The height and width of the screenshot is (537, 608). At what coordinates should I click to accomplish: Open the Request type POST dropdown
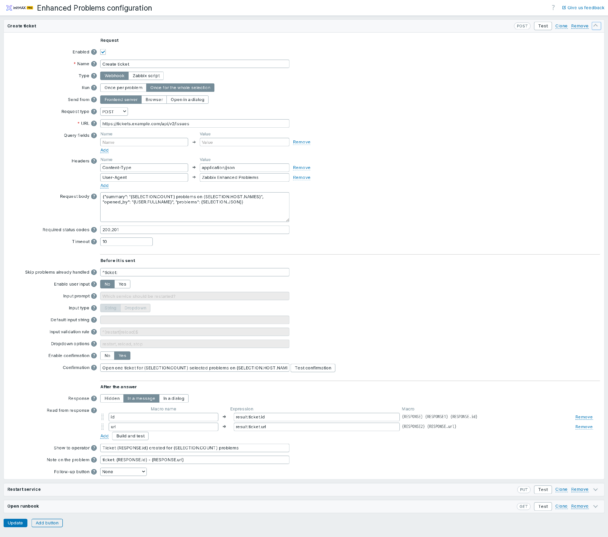(114, 112)
